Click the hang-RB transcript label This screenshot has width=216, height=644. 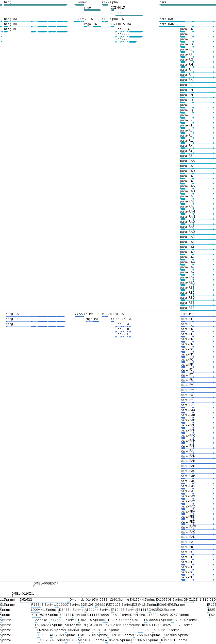(x=10, y=24)
